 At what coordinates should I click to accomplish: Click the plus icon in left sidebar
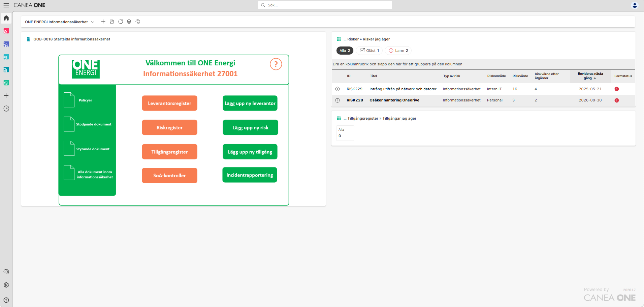[6, 95]
